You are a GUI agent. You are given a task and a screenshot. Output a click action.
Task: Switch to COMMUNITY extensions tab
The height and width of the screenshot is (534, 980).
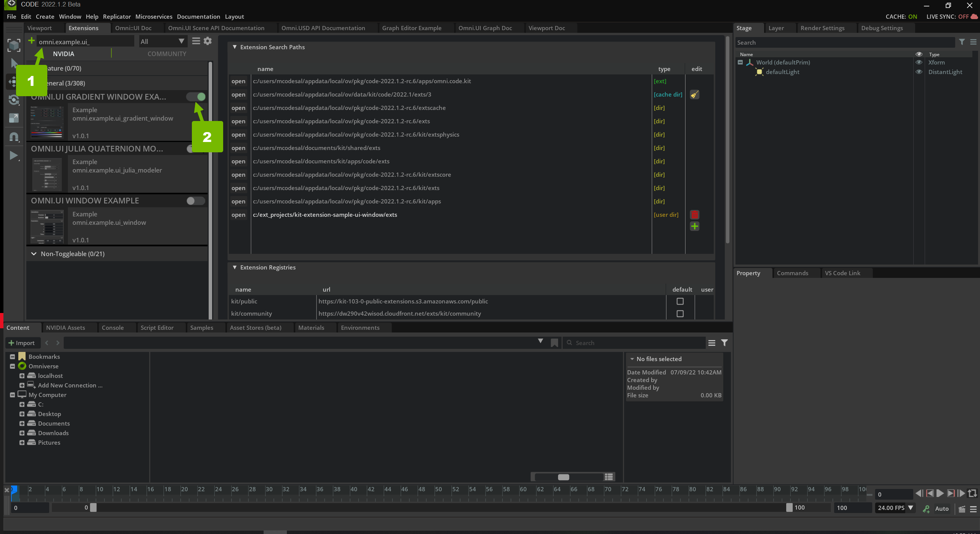167,54
